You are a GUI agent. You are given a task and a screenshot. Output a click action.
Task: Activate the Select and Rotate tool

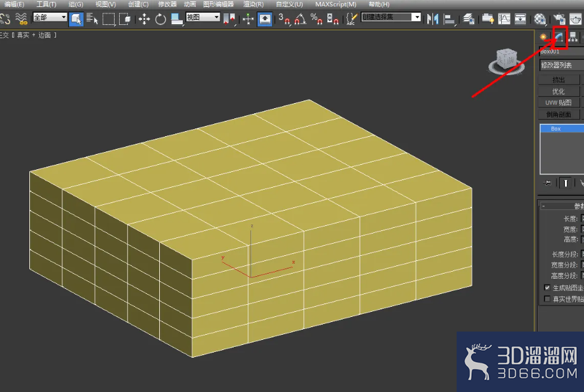tap(160, 19)
